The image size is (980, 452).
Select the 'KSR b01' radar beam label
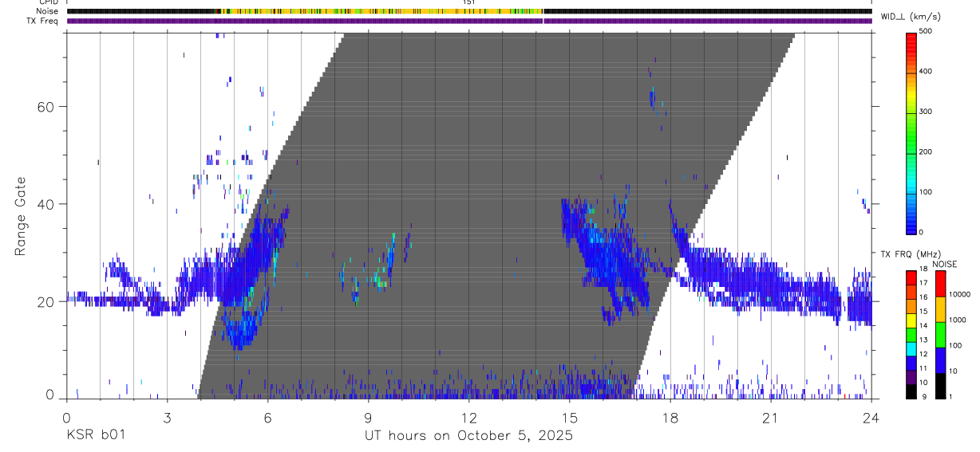click(95, 435)
